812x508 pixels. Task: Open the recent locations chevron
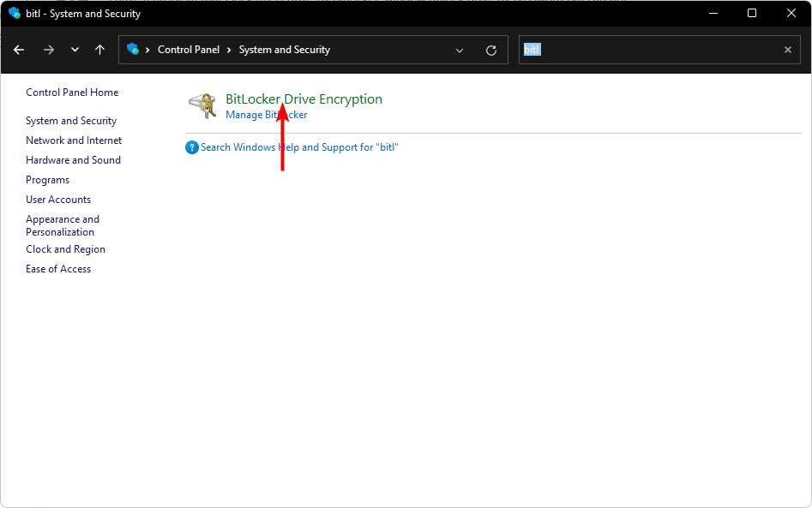pyautogui.click(x=75, y=50)
